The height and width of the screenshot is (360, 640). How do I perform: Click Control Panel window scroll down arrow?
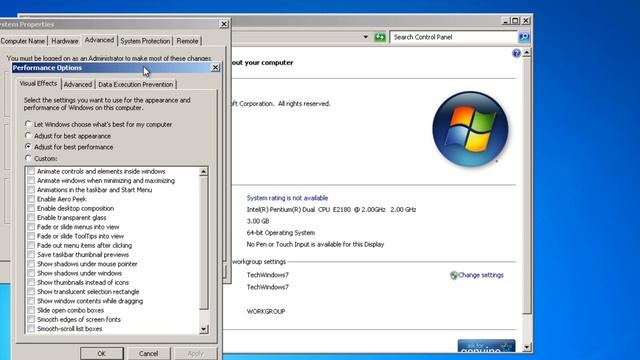tap(527, 347)
